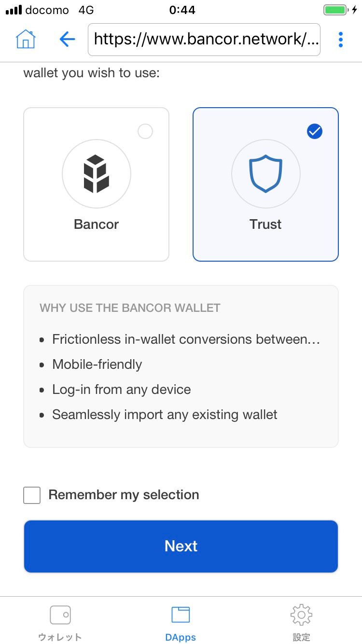This screenshot has height=644, width=362.
Task: Click the Bancor logo icon
Action: click(97, 174)
